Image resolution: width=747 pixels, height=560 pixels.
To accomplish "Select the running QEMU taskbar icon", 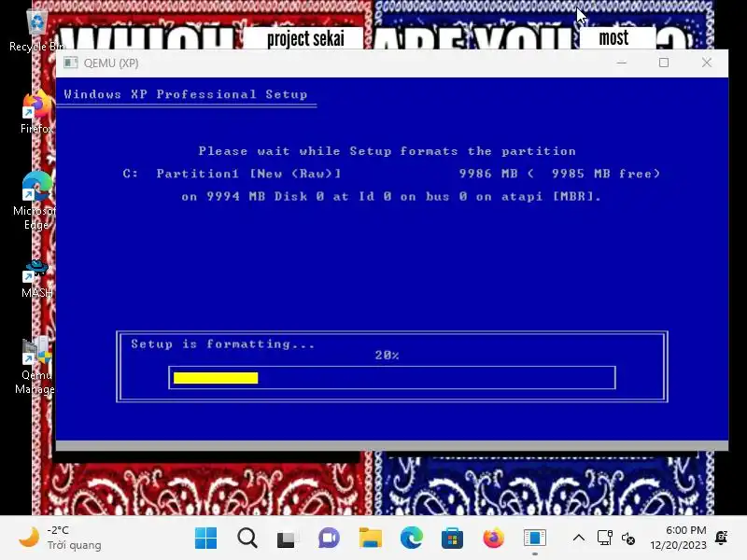I will pos(534,539).
